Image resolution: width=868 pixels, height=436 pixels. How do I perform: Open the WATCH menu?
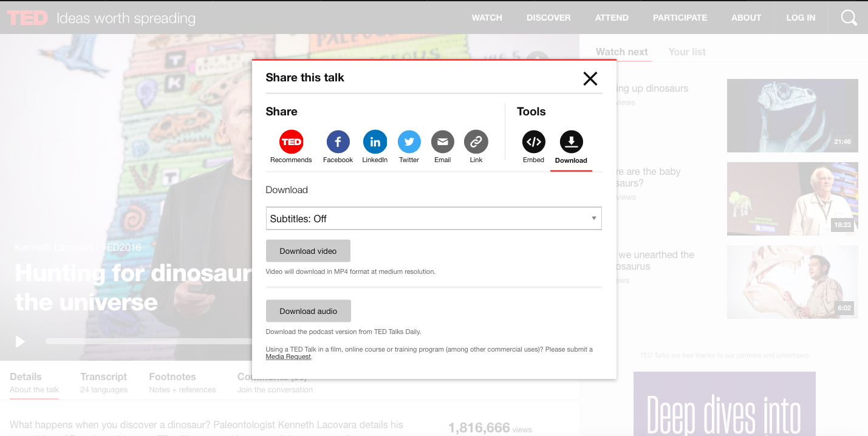[487, 18]
